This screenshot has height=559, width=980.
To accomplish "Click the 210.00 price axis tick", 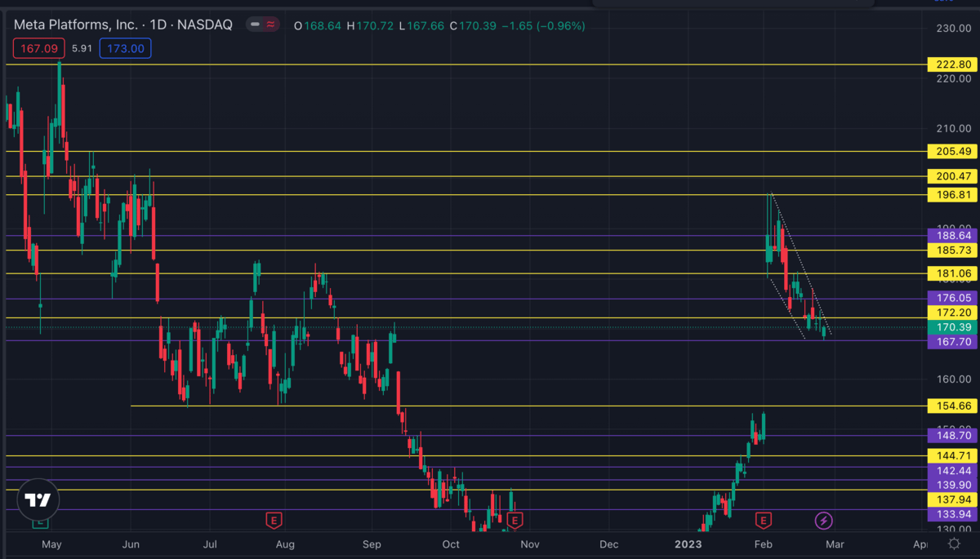I will tap(952, 129).
